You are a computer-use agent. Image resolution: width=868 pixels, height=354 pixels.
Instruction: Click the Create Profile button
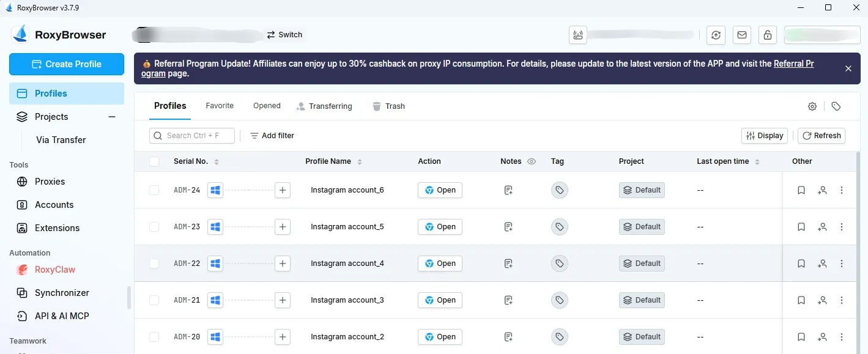67,64
